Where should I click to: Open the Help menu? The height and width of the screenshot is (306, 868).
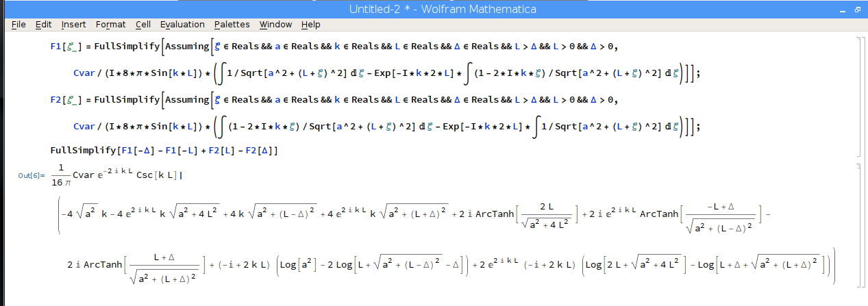(x=310, y=25)
